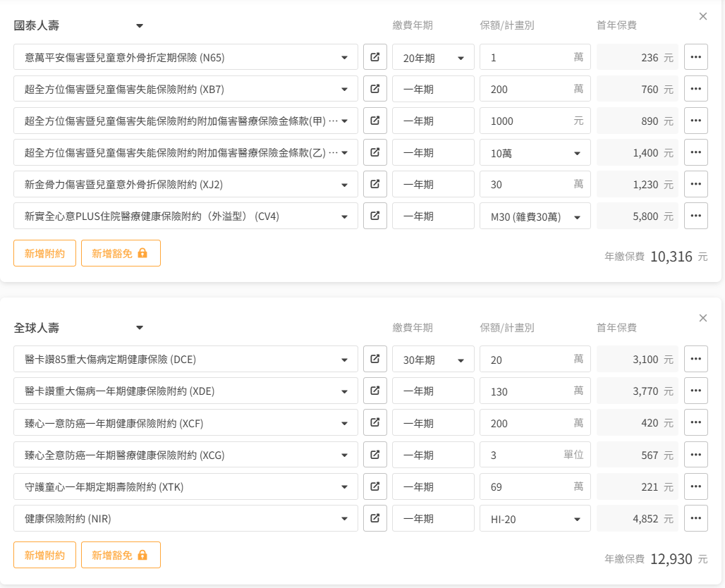Viewport: 725px width, 588px height.
Task: Open more options for 236 元 premium row
Action: (695, 57)
